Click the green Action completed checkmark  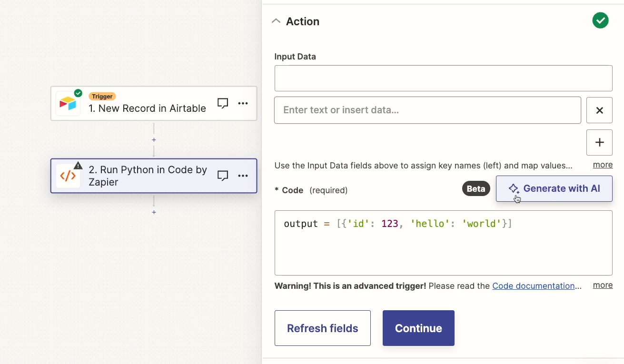(x=600, y=20)
